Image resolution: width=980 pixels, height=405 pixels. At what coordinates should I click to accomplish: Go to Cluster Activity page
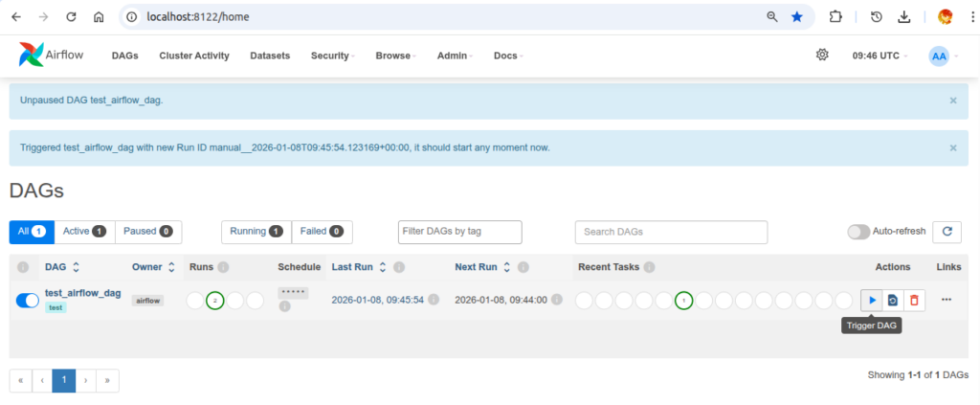click(x=194, y=56)
